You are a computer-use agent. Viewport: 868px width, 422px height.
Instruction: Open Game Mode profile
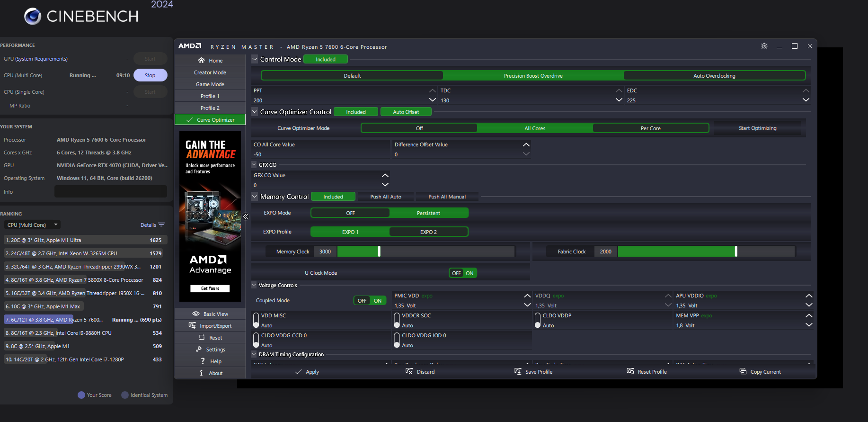pyautogui.click(x=210, y=84)
